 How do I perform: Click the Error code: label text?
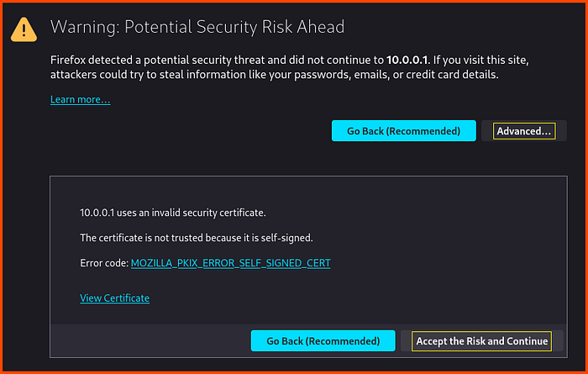(104, 263)
